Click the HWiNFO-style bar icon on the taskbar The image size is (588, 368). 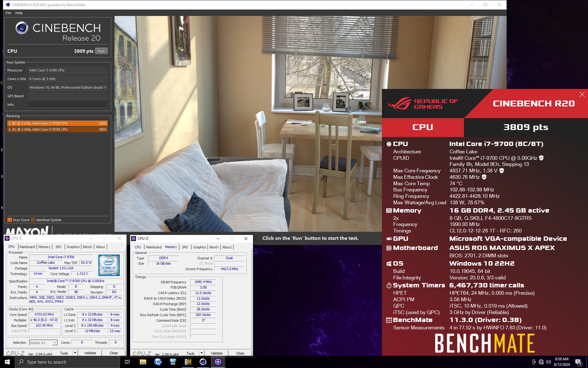coord(173,362)
